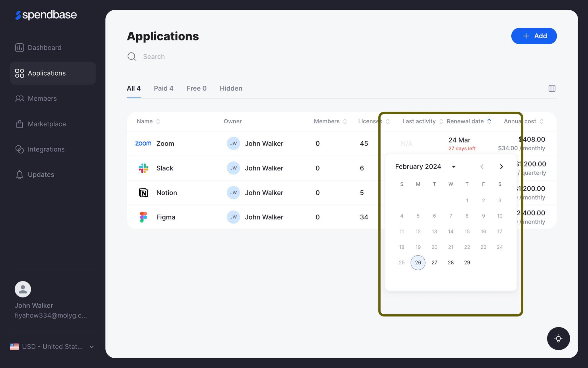Open the USD currency selector
Image resolution: width=588 pixels, height=368 pixels.
pyautogui.click(x=52, y=347)
